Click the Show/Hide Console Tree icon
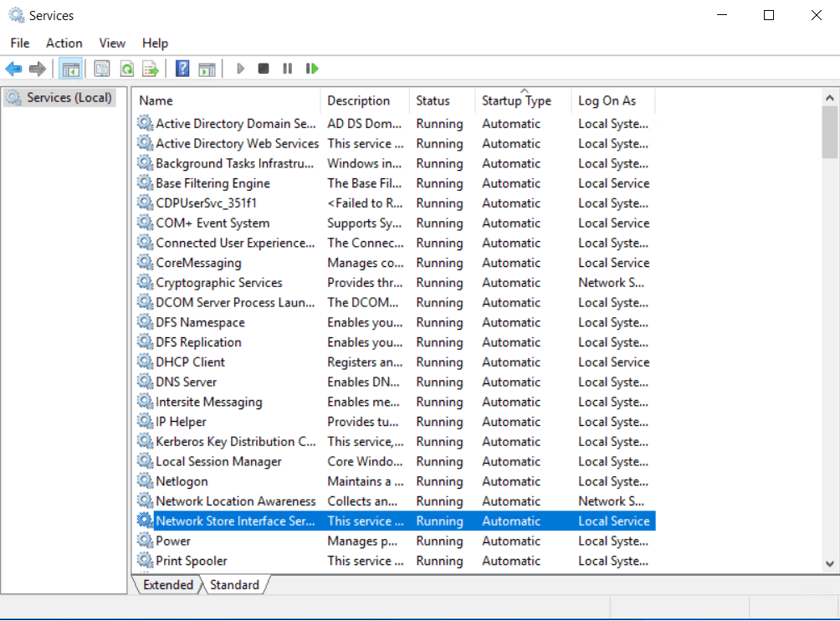 click(x=71, y=69)
